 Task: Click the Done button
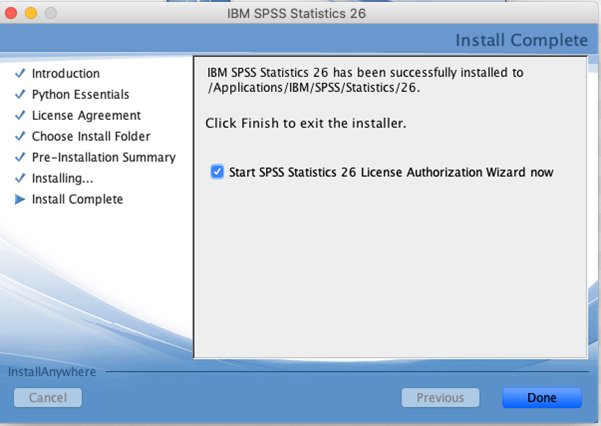coord(542,398)
